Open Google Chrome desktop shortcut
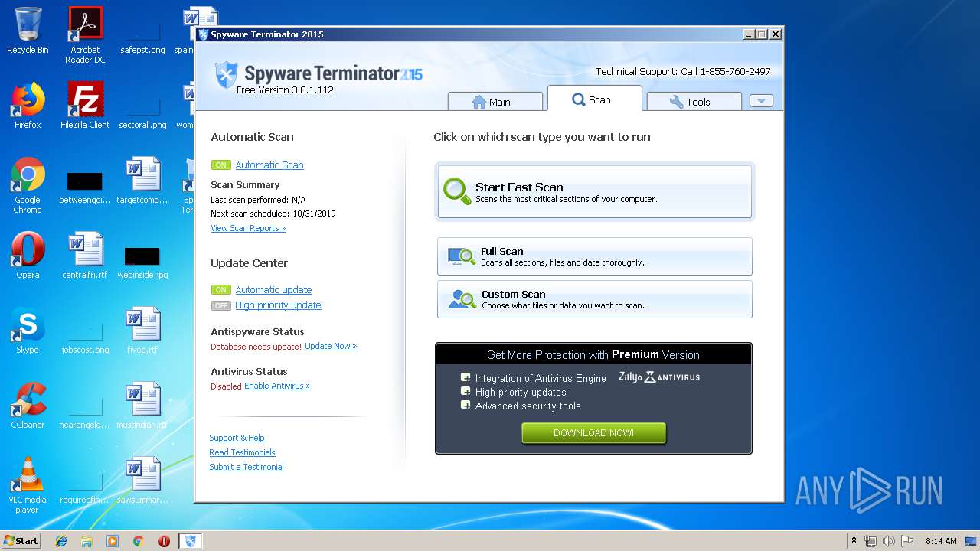Image resolution: width=980 pixels, height=551 pixels. pyautogui.click(x=28, y=185)
